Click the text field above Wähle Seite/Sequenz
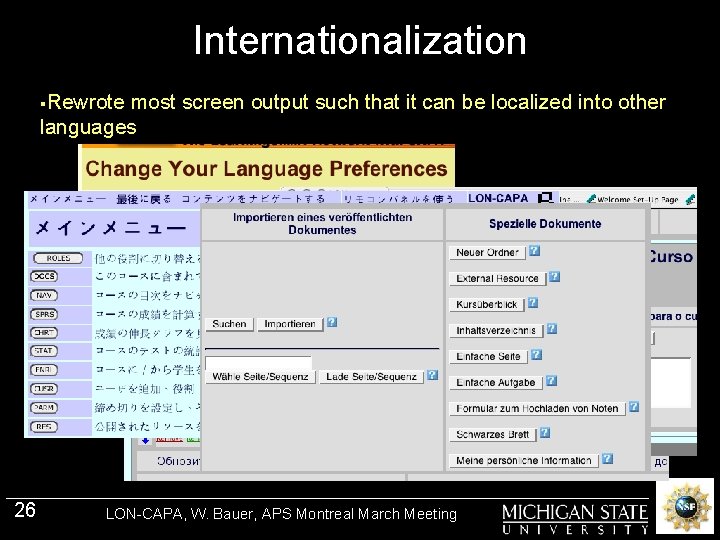 (259, 363)
